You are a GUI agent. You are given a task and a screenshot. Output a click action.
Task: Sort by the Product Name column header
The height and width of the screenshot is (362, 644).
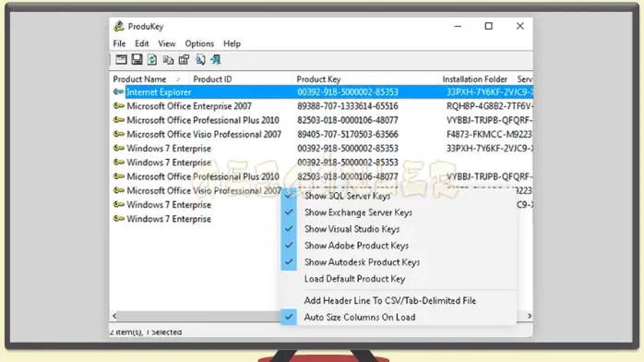pos(149,78)
